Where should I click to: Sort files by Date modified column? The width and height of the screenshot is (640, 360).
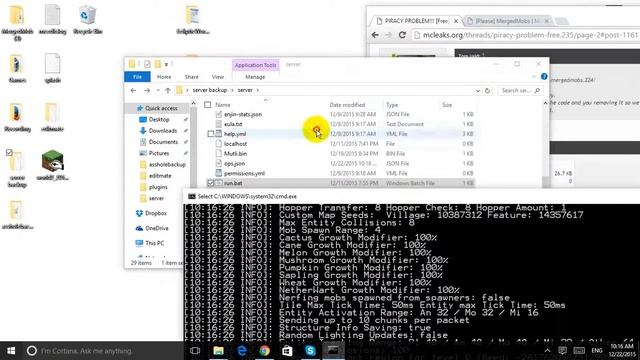click(x=347, y=105)
